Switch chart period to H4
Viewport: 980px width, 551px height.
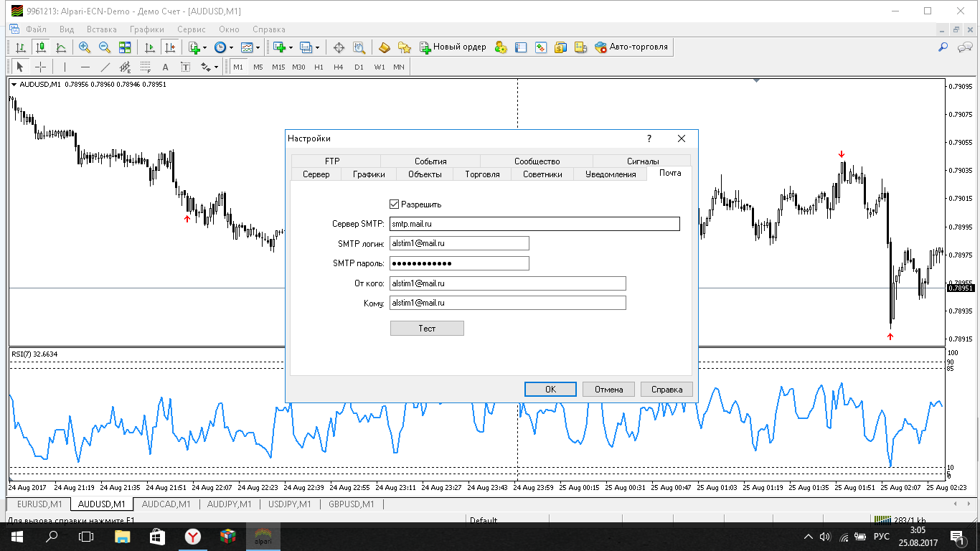(x=339, y=67)
